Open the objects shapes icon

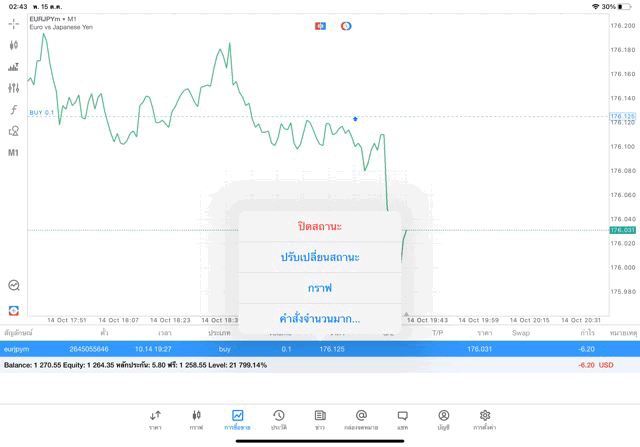pyautogui.click(x=14, y=131)
